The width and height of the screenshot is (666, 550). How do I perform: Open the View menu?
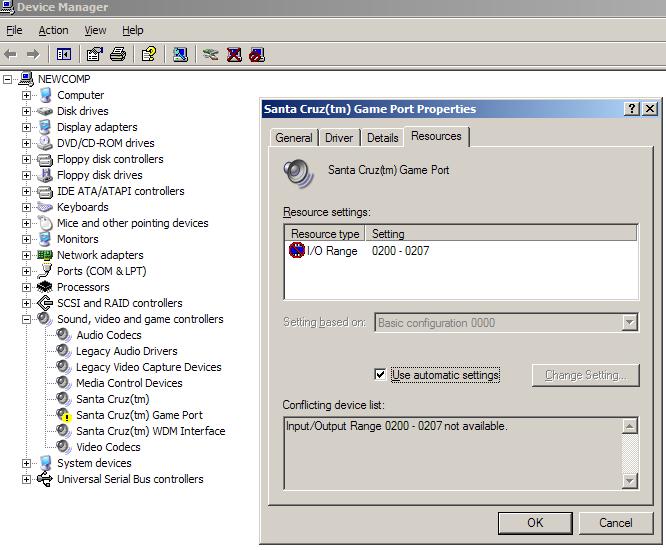(x=95, y=30)
